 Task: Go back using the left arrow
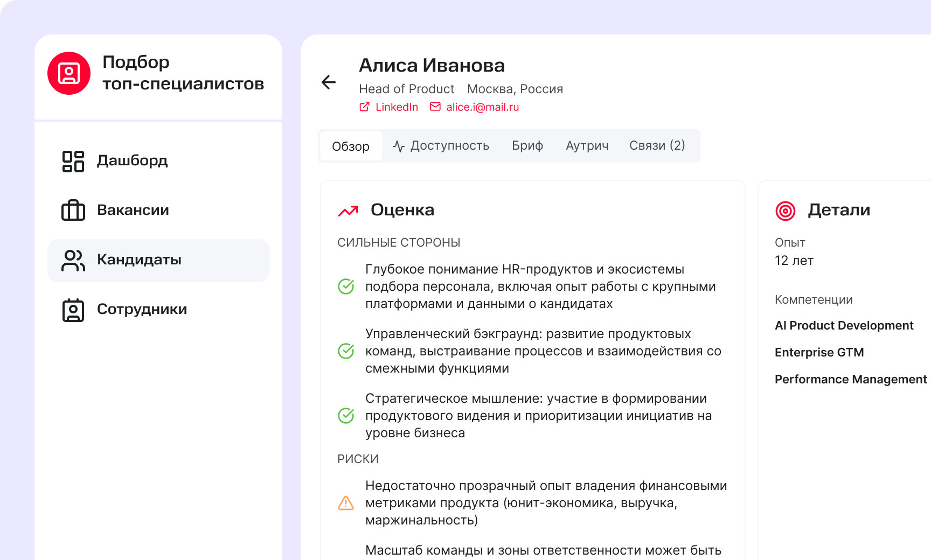point(329,82)
